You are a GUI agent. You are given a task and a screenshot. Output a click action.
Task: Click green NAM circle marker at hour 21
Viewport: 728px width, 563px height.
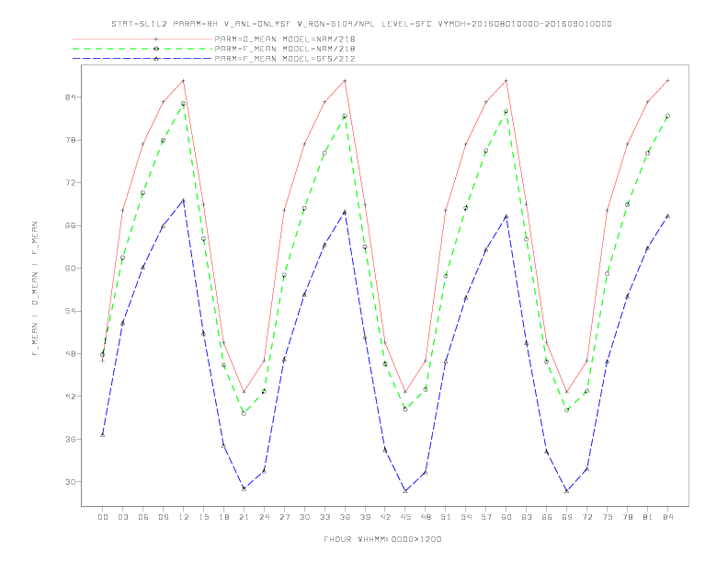click(244, 413)
